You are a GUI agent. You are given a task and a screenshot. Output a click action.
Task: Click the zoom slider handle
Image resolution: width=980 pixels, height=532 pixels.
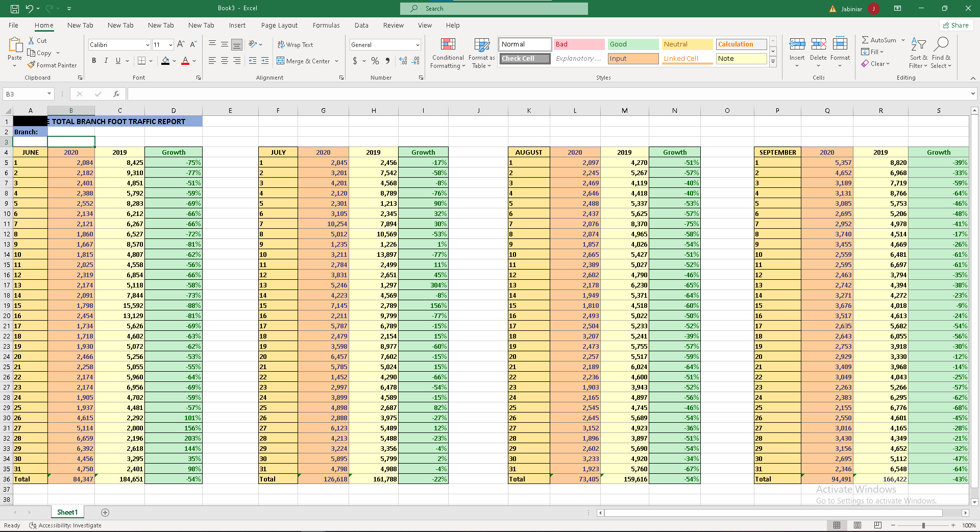923,525
